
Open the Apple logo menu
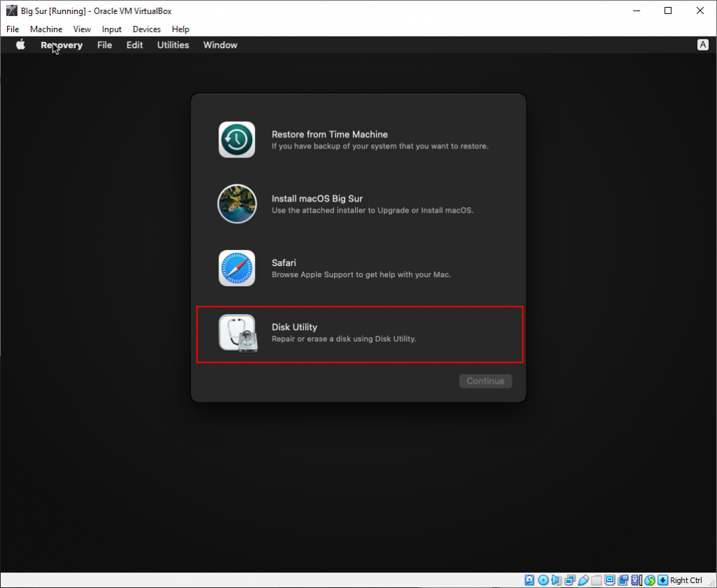tap(20, 45)
